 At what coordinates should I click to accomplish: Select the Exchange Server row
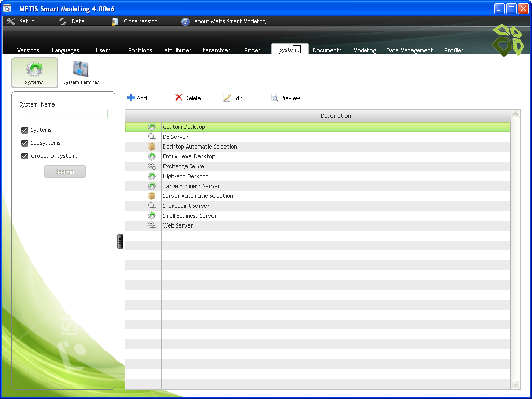coord(317,166)
